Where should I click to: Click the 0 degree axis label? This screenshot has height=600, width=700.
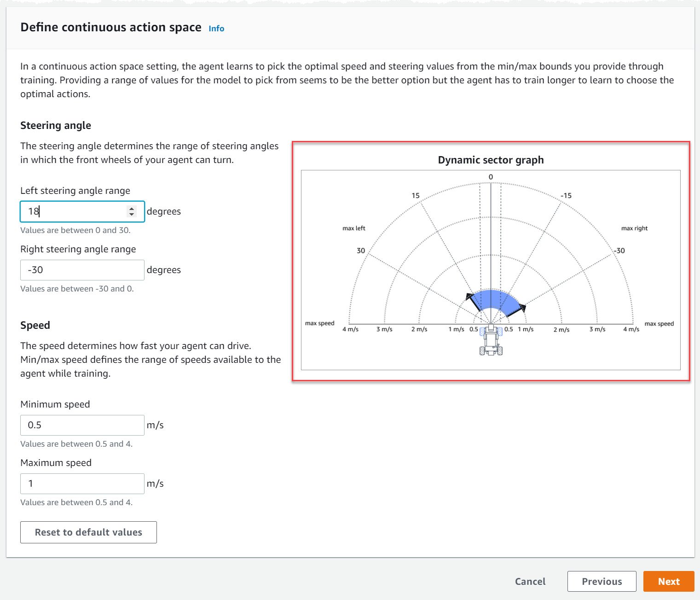[x=491, y=176]
